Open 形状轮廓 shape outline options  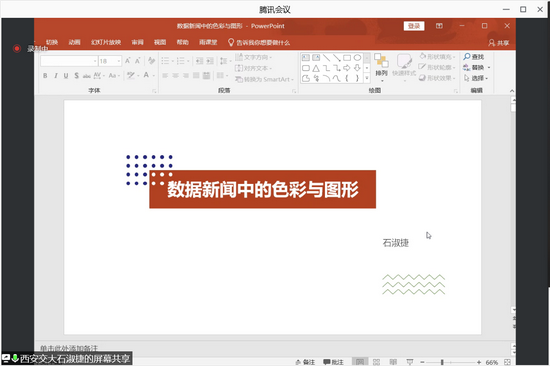437,67
